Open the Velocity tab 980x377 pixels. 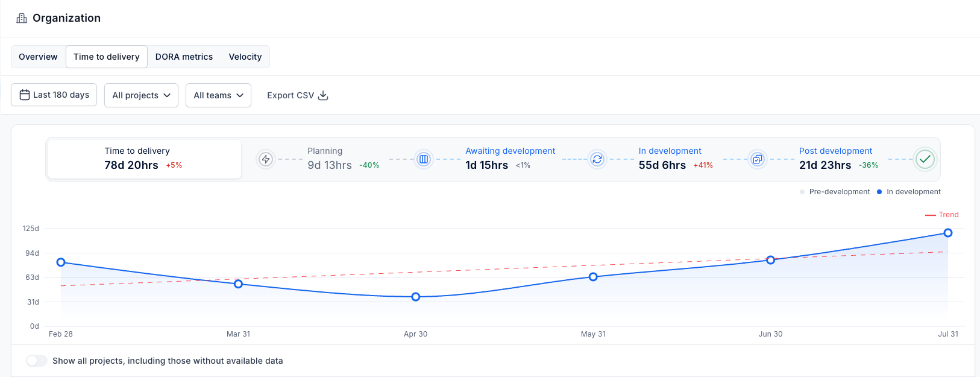click(245, 57)
